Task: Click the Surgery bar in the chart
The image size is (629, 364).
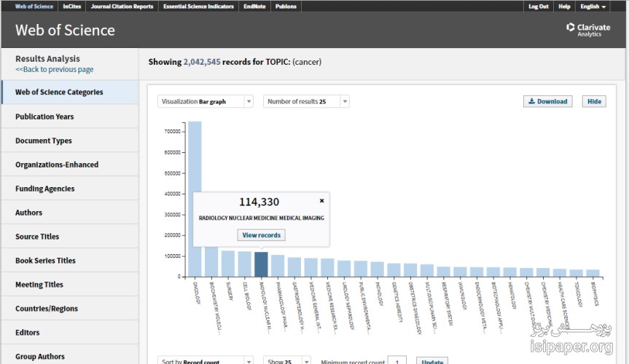Action: (x=228, y=264)
